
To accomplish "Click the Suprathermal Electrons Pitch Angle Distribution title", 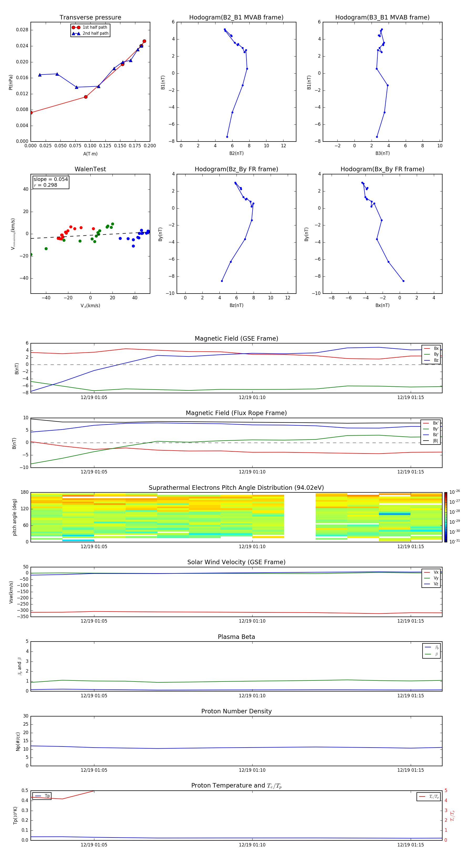I will click(236, 488).
